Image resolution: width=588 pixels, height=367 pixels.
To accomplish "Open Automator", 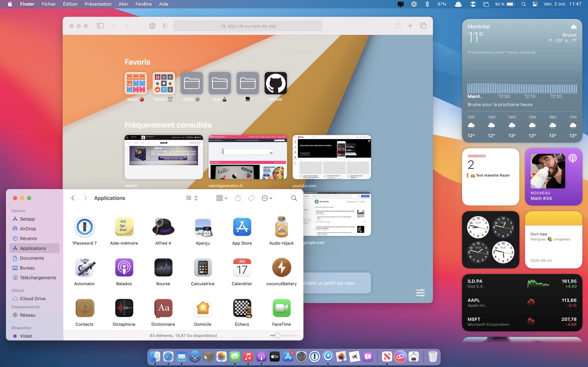I will [x=85, y=268].
